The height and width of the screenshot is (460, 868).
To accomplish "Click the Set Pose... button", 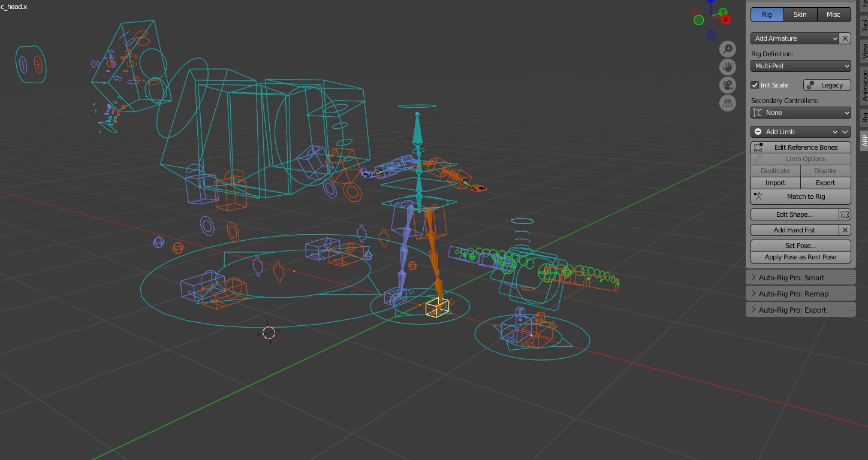I will tap(801, 246).
